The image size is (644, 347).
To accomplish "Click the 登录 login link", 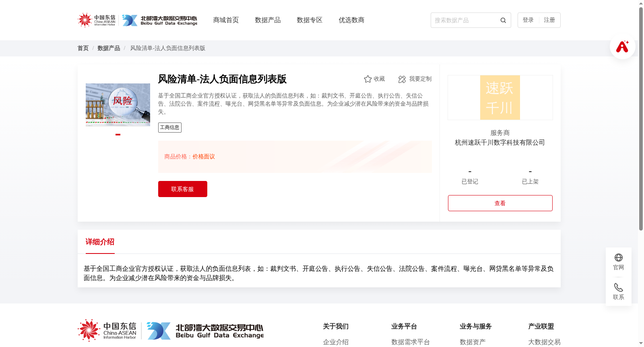I will click(x=528, y=20).
